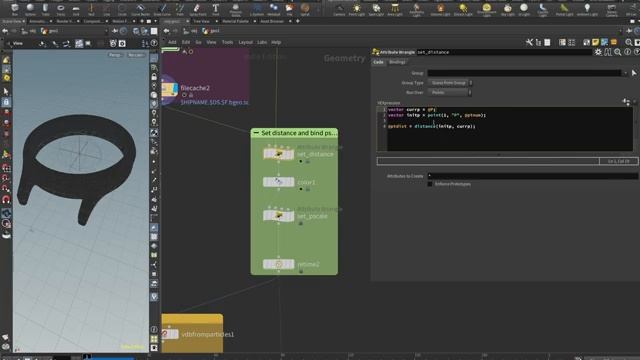
Task: Collapse the Set distance and bind network box
Action: coord(256,133)
